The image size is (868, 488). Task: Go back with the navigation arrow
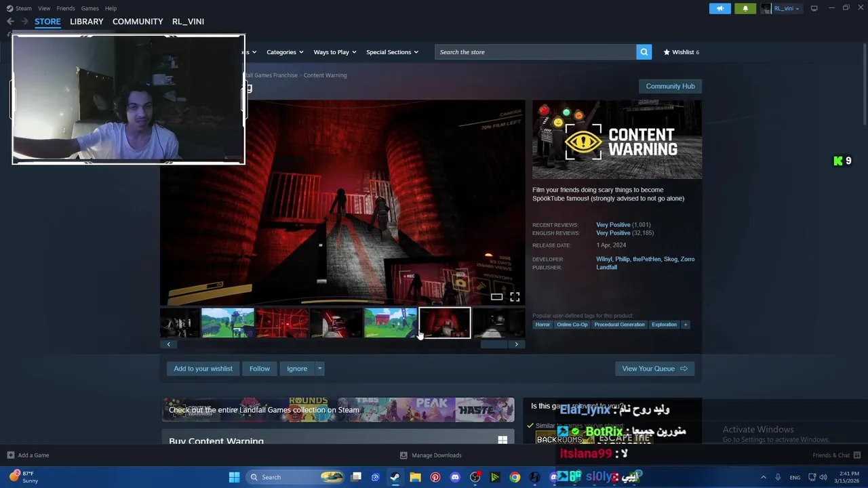click(x=10, y=22)
